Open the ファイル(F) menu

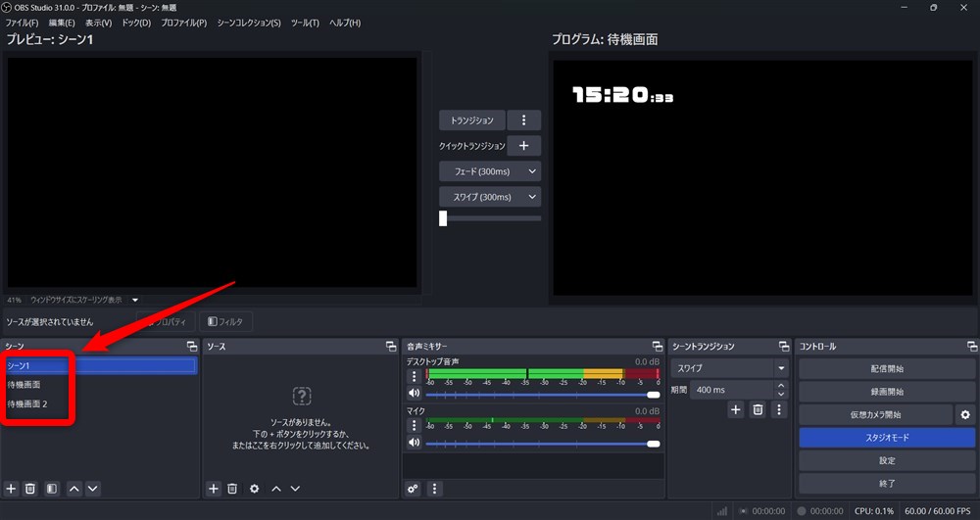(x=22, y=23)
